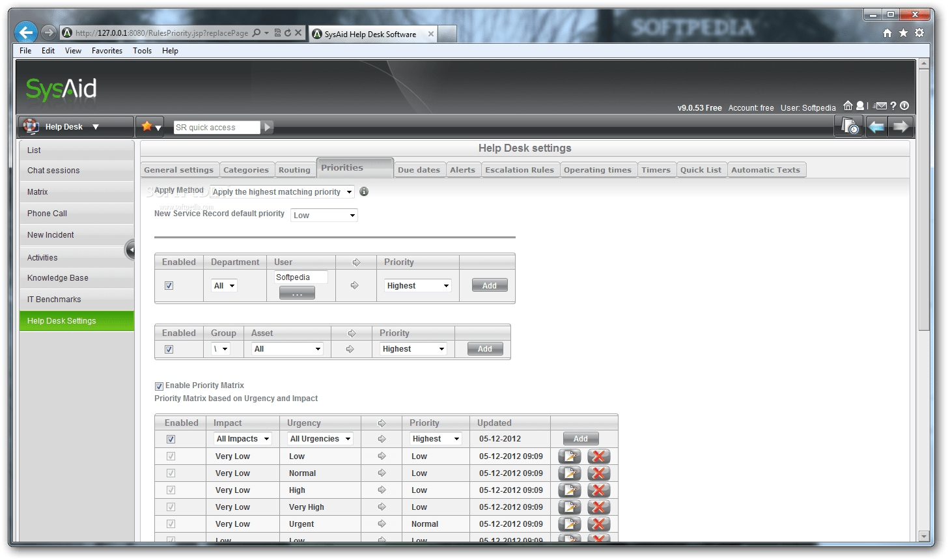Click the info icon next to Apply Method
Viewport: 948px width, 560px height.
[363, 191]
